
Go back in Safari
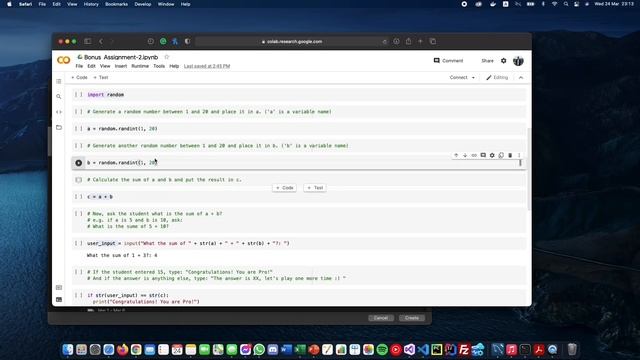click(101, 41)
